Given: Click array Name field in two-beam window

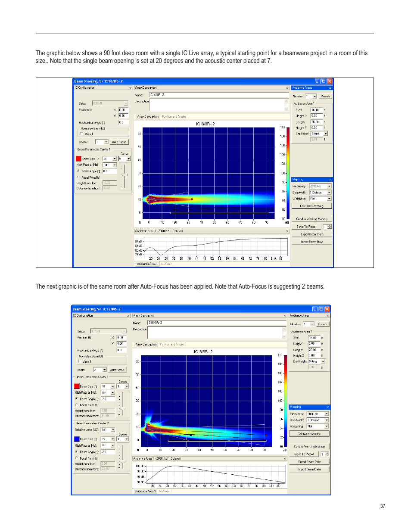Looking at the screenshot, I should [216, 323].
